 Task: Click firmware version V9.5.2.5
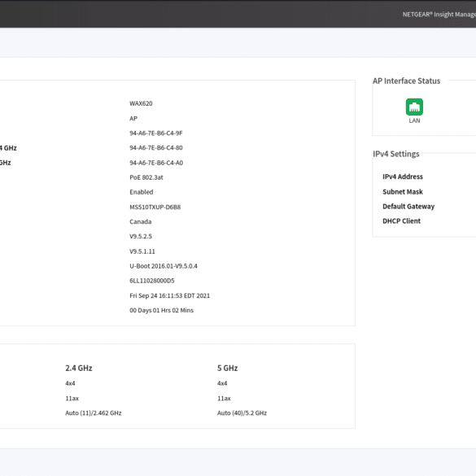pyautogui.click(x=141, y=237)
